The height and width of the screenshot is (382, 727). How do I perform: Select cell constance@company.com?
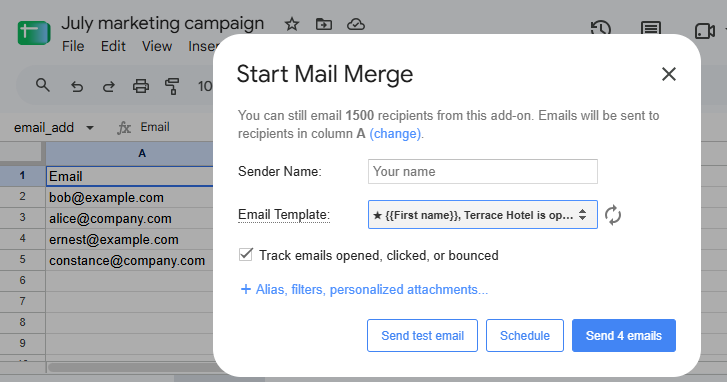coord(129,261)
